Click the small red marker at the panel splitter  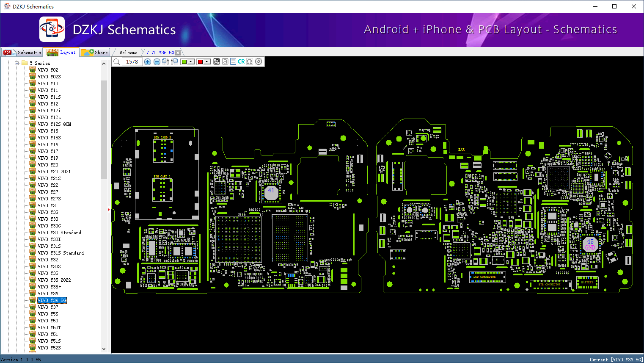point(109,209)
